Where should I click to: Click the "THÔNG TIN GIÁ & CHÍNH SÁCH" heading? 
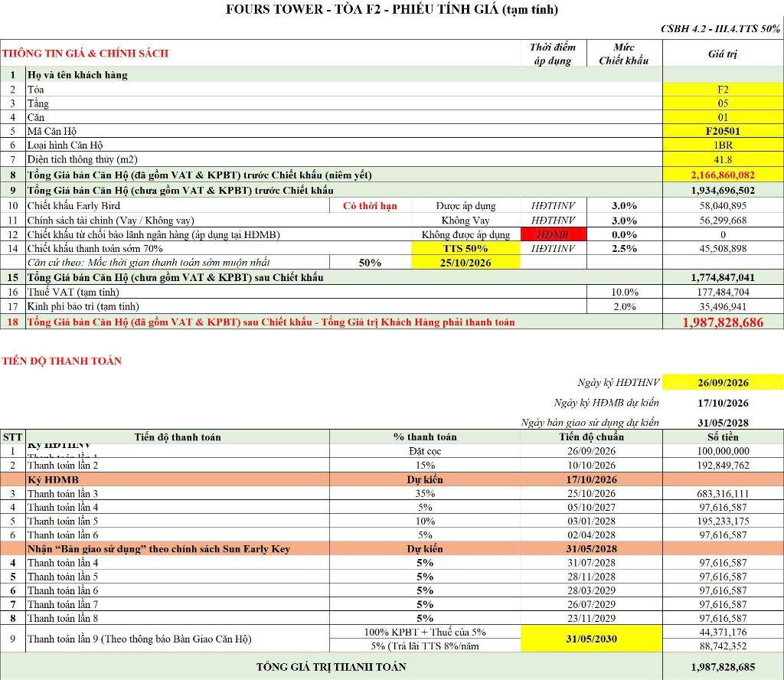pos(86,54)
